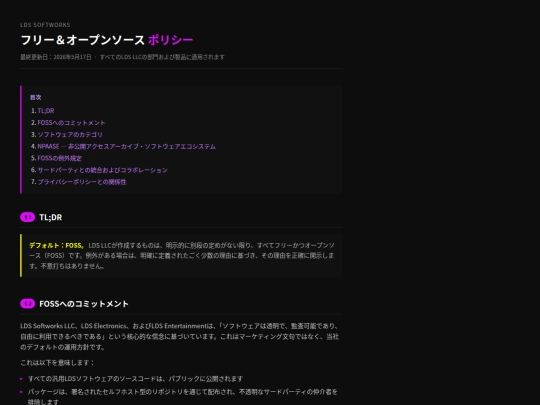
Task: Select the LDS SOFTWORKS header label
Action: pos(45,25)
